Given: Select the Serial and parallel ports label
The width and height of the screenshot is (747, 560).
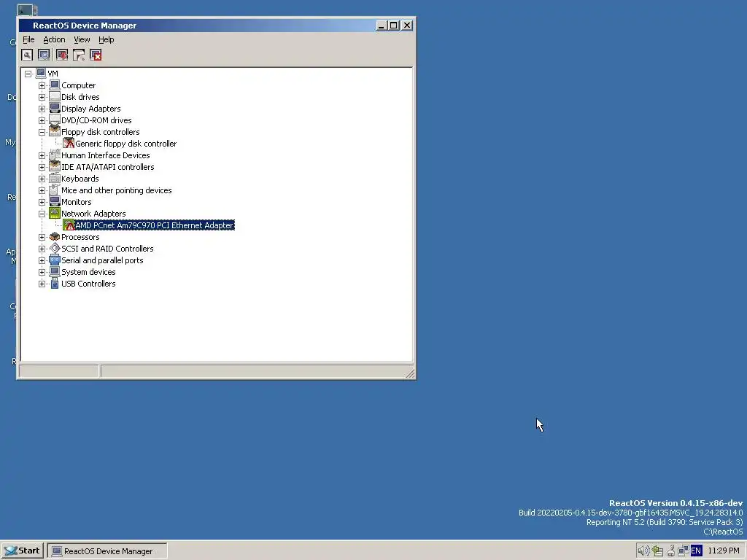Looking at the screenshot, I should coord(102,260).
